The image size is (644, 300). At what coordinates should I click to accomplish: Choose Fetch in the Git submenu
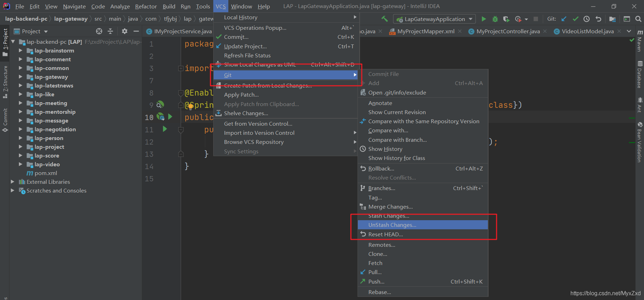(423, 263)
